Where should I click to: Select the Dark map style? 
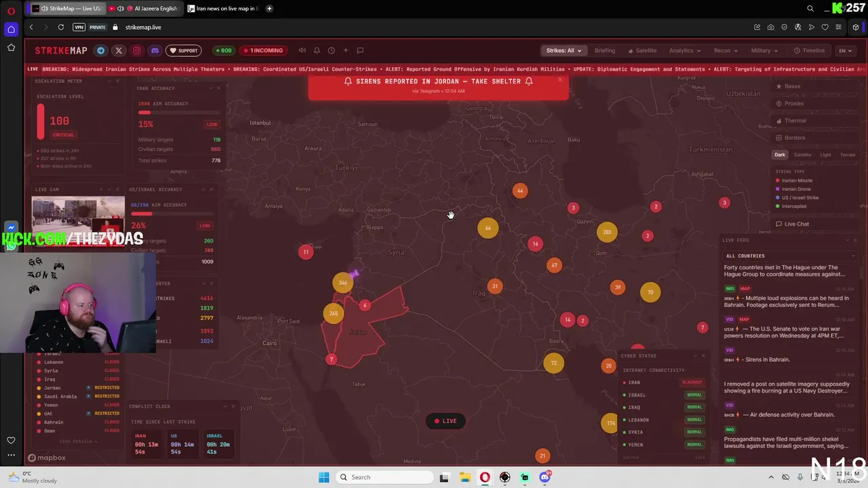[780, 155]
